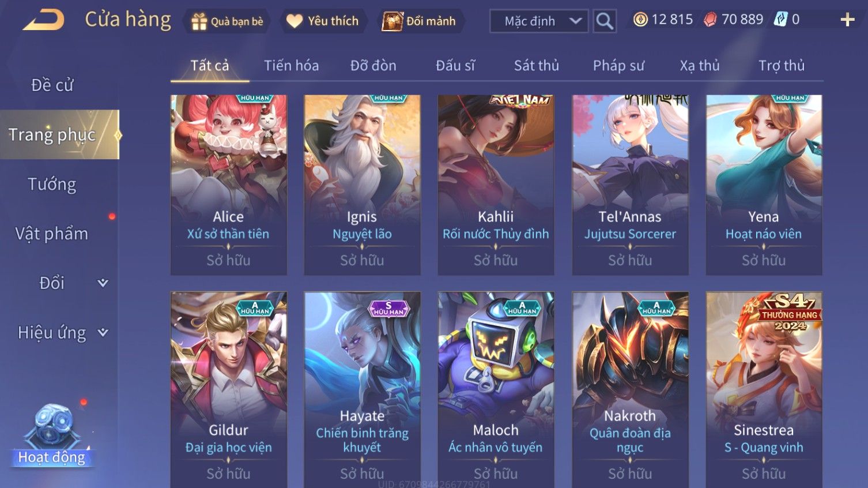Open Đổi mảnh chest icon
The image size is (868, 488).
click(393, 21)
